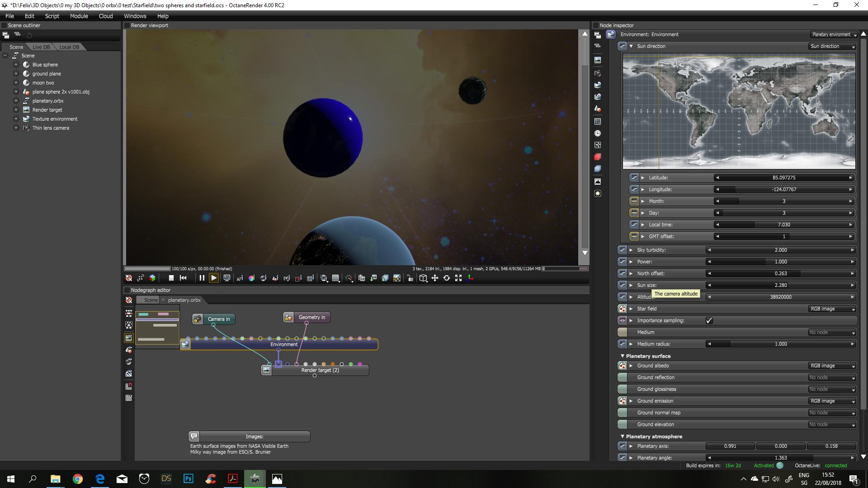Click the Sky turbidity slider

click(x=780, y=250)
